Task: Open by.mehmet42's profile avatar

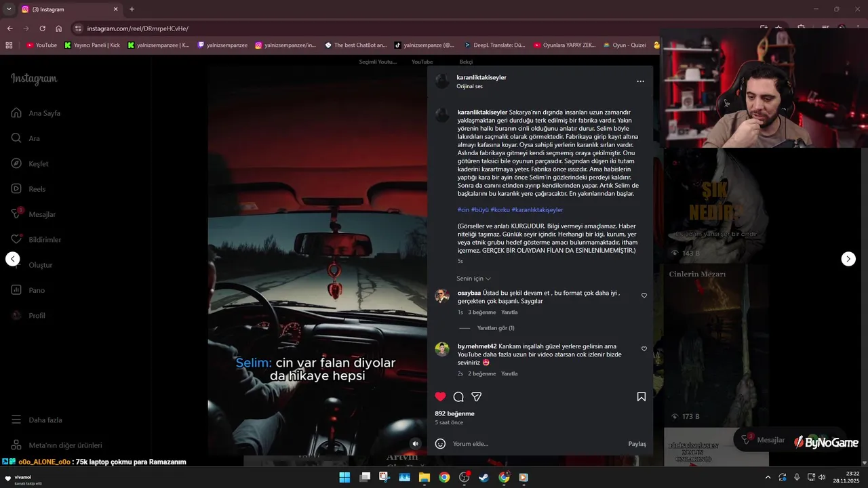Action: coord(442,350)
